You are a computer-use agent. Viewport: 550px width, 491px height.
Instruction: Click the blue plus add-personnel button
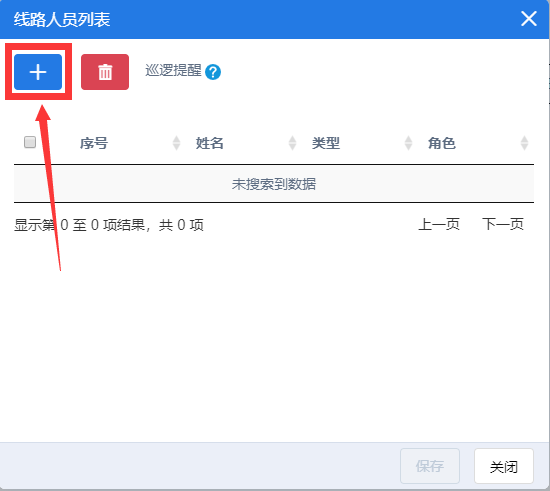(x=38, y=72)
